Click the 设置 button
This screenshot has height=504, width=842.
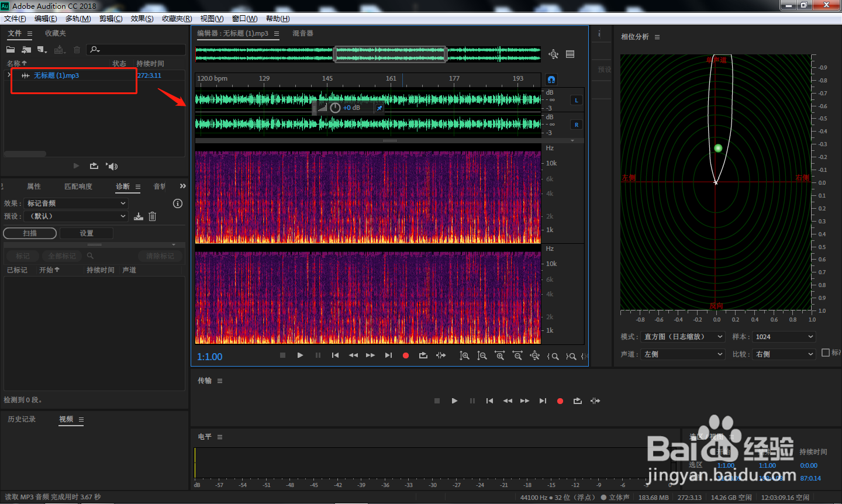(87, 233)
